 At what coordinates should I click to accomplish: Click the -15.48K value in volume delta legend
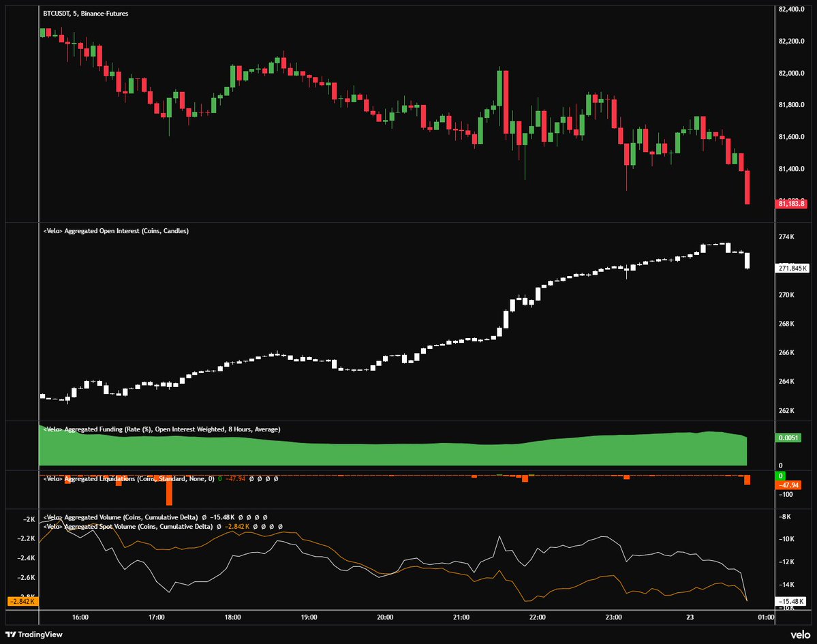[x=222, y=517]
